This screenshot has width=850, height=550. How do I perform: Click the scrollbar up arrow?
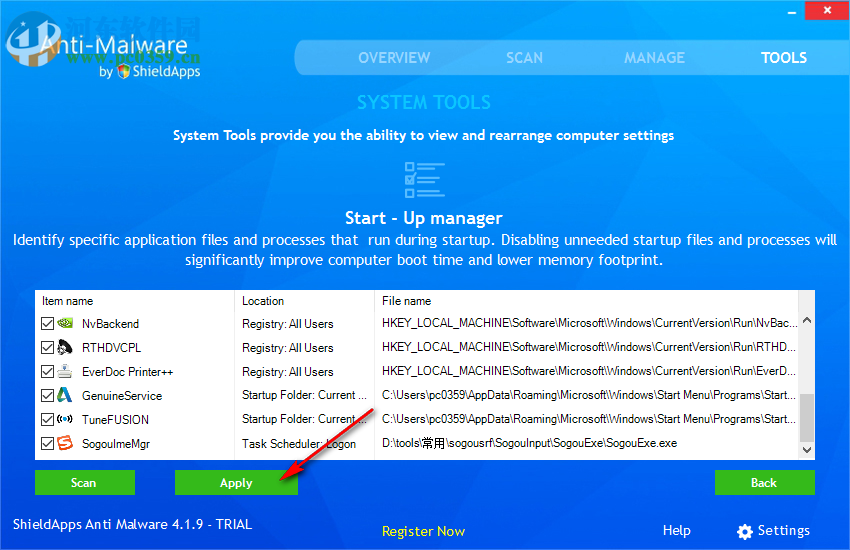click(x=807, y=320)
